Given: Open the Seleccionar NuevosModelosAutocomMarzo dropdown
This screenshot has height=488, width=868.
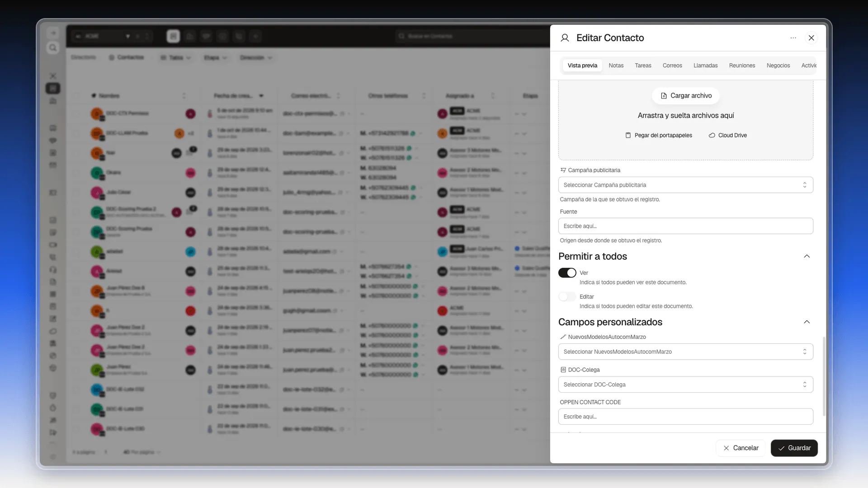Looking at the screenshot, I should point(685,352).
